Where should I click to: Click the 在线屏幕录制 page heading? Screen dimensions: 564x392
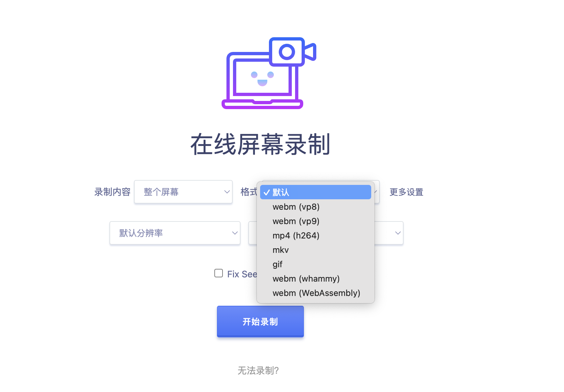pos(260,144)
